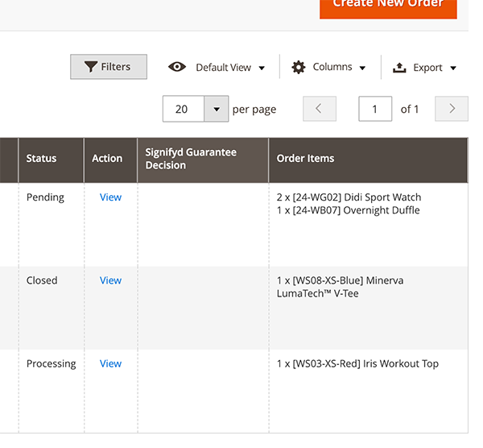Click the eye icon for Default View

pos(177,67)
